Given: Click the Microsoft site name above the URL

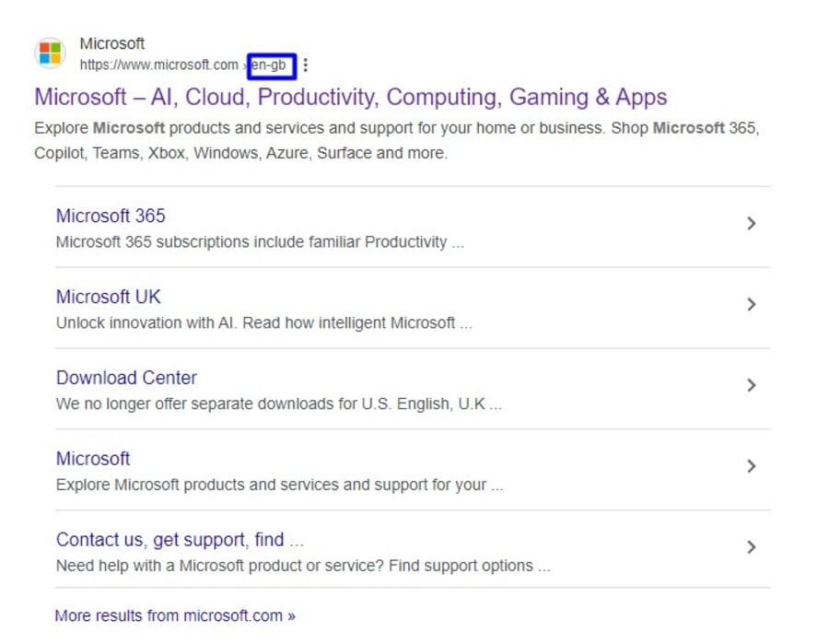Looking at the screenshot, I should click(x=112, y=43).
